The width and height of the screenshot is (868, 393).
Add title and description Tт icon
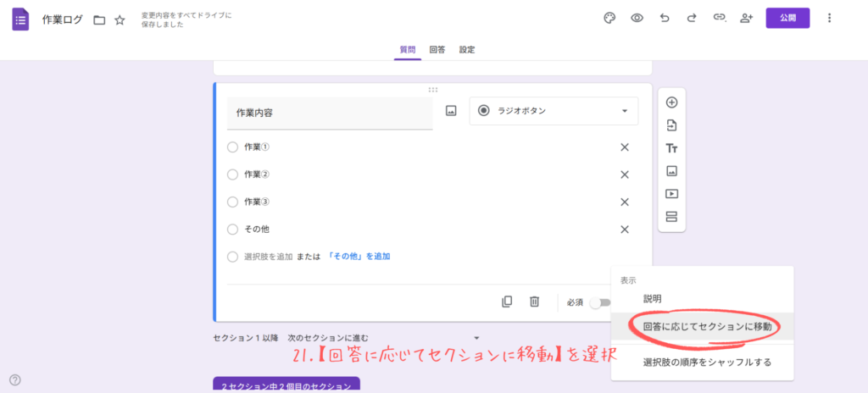671,148
